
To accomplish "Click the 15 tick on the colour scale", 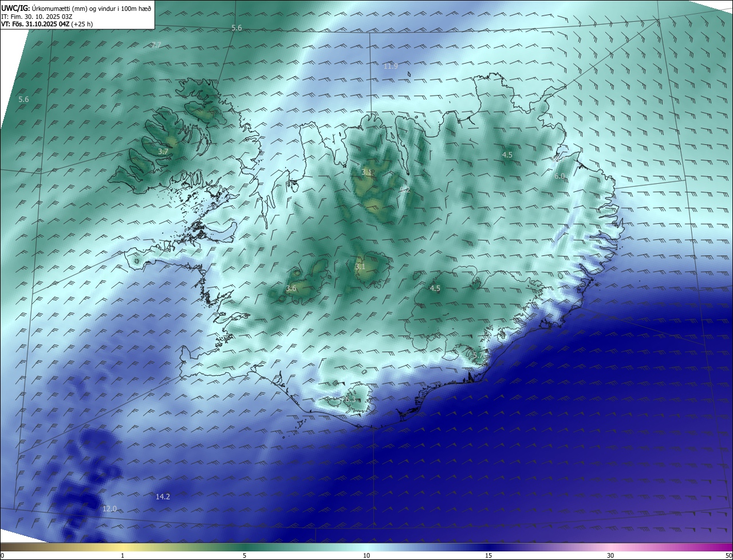I will [x=488, y=555].
